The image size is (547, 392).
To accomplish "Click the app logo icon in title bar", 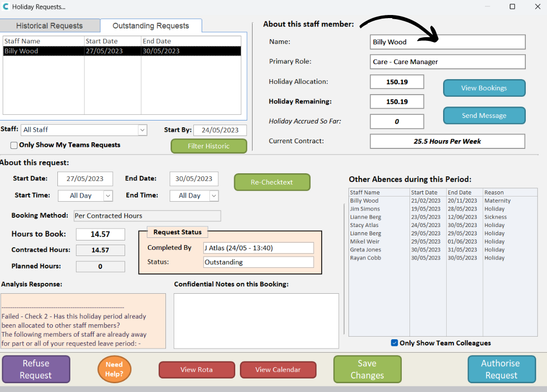I will click(x=6, y=7).
